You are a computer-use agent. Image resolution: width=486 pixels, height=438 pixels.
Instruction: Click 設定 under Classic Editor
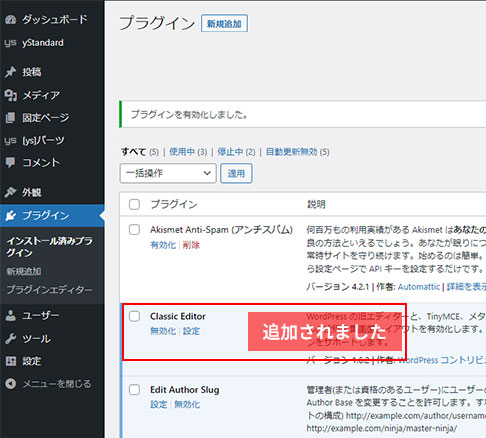pos(191,331)
